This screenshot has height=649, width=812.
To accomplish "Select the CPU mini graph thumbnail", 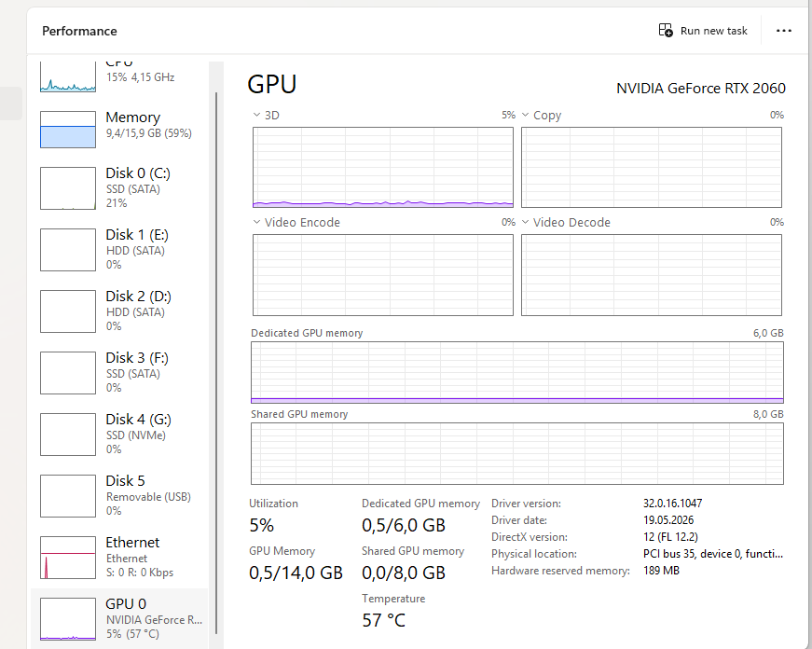I will click(68, 76).
